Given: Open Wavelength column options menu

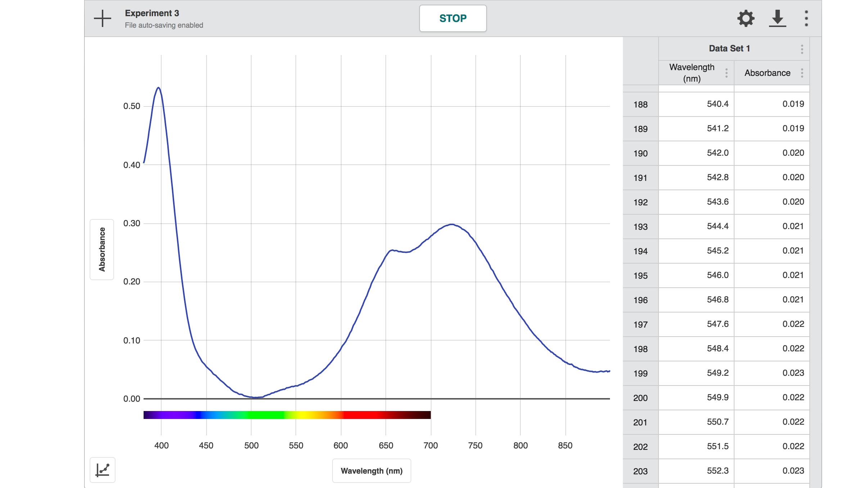Looking at the screenshot, I should pyautogui.click(x=727, y=73).
